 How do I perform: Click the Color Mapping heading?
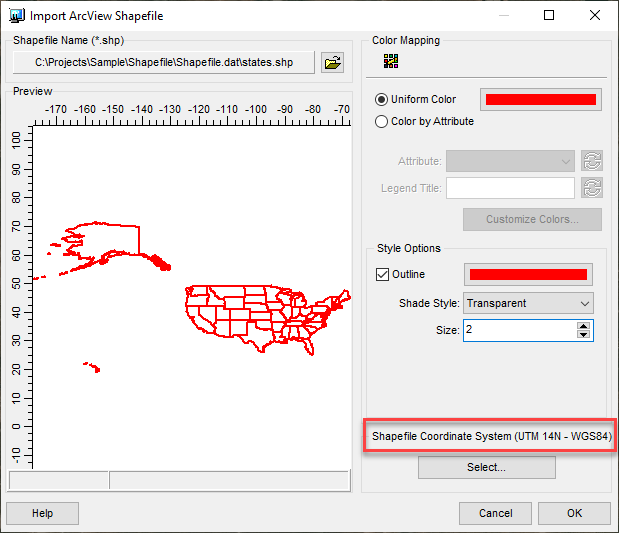406,40
